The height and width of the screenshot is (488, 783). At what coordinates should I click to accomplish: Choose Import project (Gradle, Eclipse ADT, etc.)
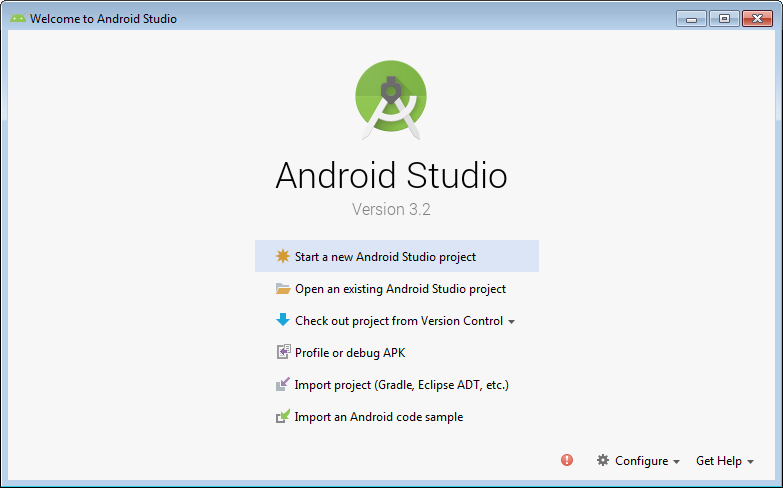[402, 385]
